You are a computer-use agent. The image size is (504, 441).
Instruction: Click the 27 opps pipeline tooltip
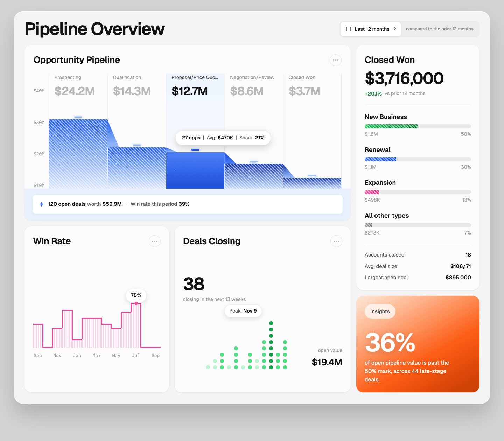223,138
